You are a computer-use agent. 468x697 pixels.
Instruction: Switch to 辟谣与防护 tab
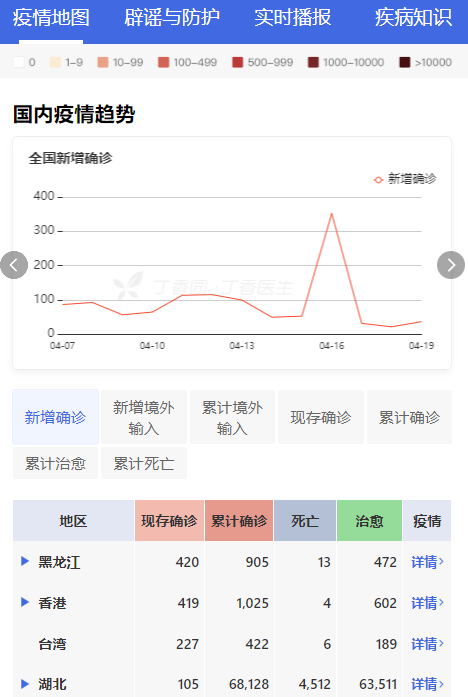coord(172,18)
